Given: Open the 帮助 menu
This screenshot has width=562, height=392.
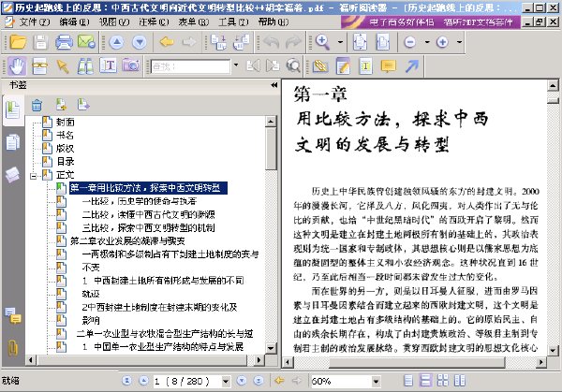Looking at the screenshot, I should pos(274,22).
